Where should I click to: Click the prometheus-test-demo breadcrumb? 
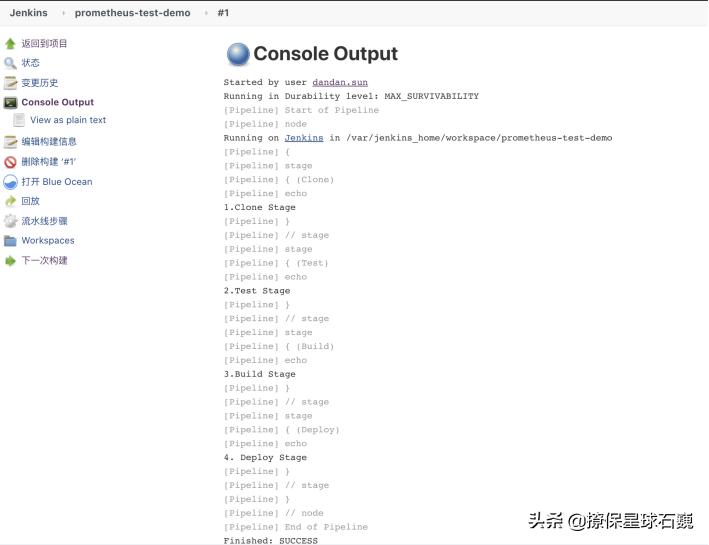point(132,13)
